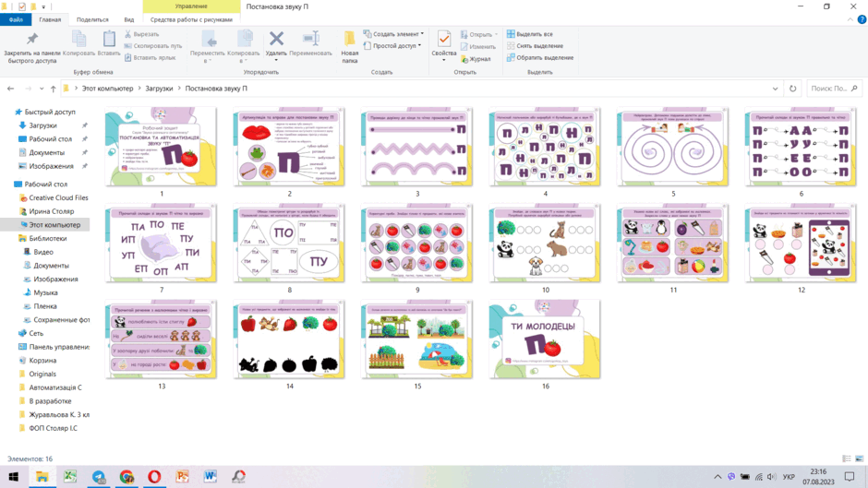Select Этот компьютер in the navigation pane
Viewport: 868px width, 488px height.
coord(54,225)
